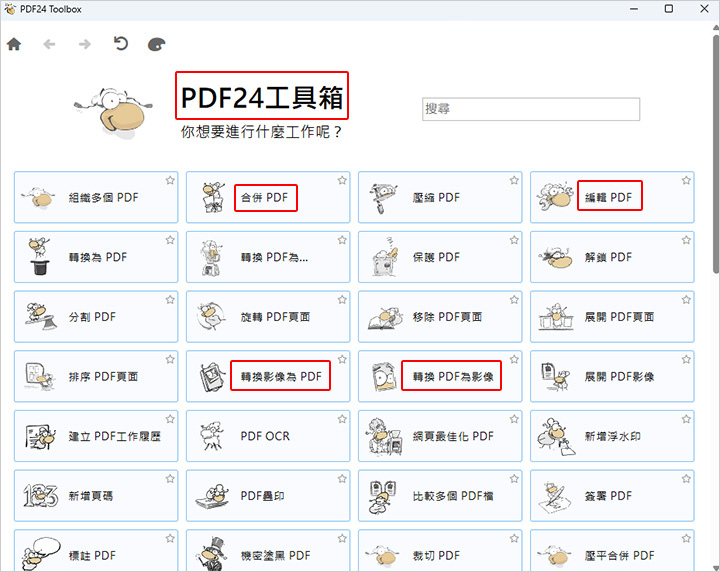Open the 標註 PDF speech-bubble tile
This screenshot has width=720, height=572.
(96, 551)
